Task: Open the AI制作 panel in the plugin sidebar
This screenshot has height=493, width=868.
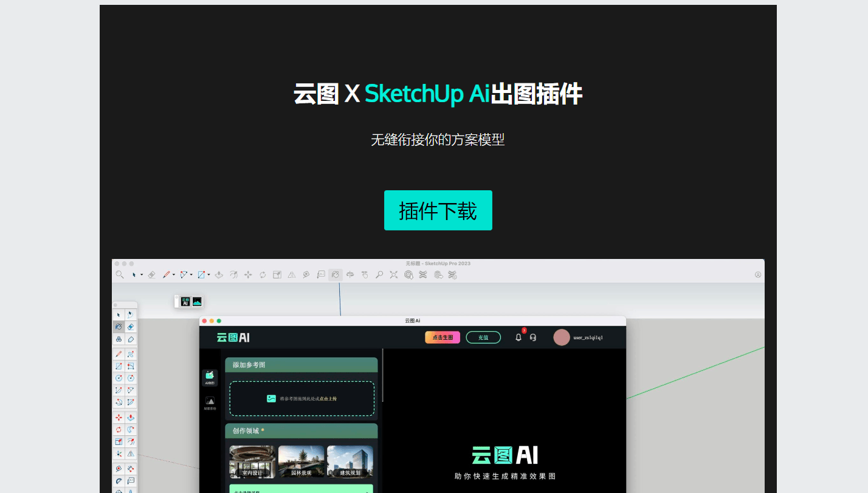Action: click(210, 378)
